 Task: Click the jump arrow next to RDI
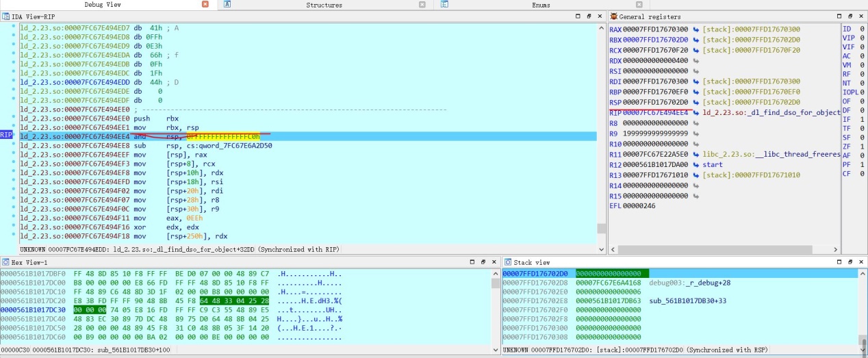(x=696, y=81)
